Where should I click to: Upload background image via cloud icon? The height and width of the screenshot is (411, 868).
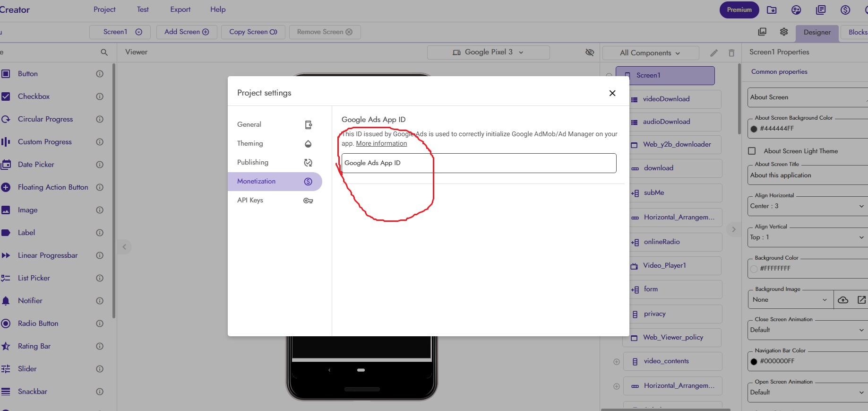843,300
